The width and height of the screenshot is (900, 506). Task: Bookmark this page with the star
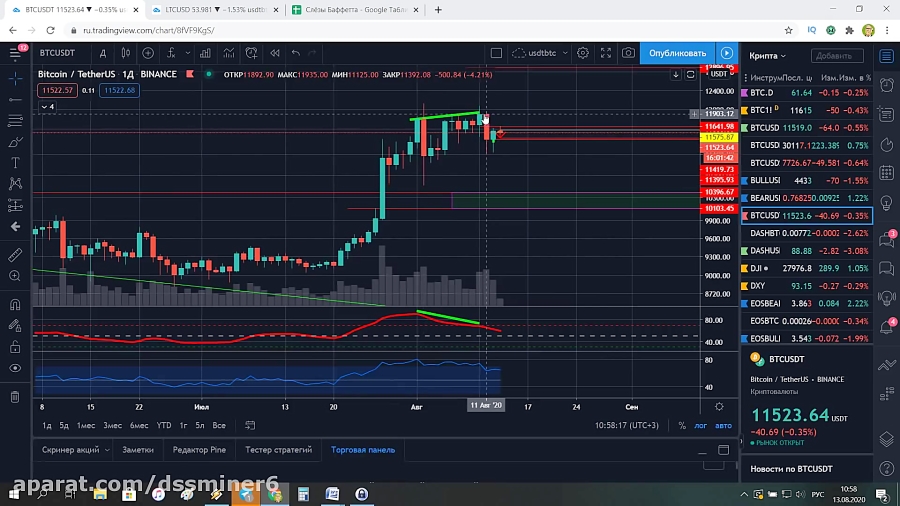point(788,30)
